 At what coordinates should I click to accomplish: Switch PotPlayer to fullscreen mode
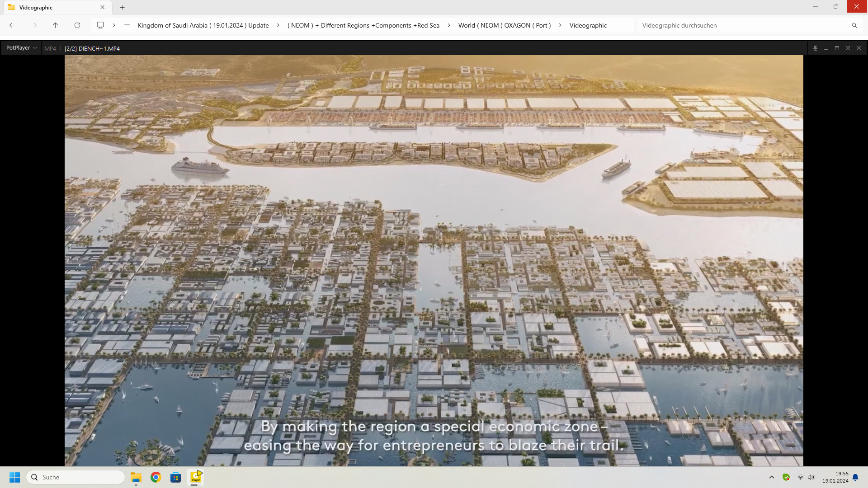point(848,48)
